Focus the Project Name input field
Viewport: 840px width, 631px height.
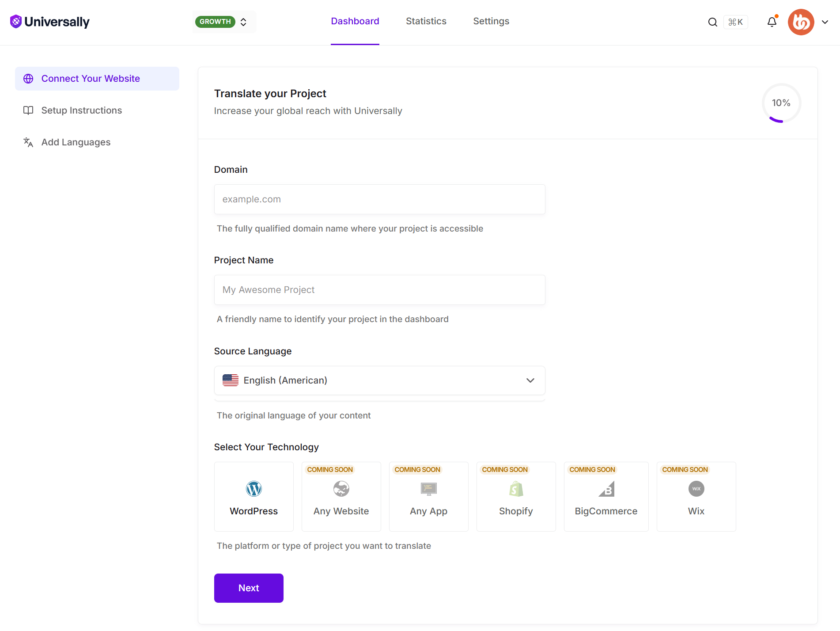(x=380, y=290)
